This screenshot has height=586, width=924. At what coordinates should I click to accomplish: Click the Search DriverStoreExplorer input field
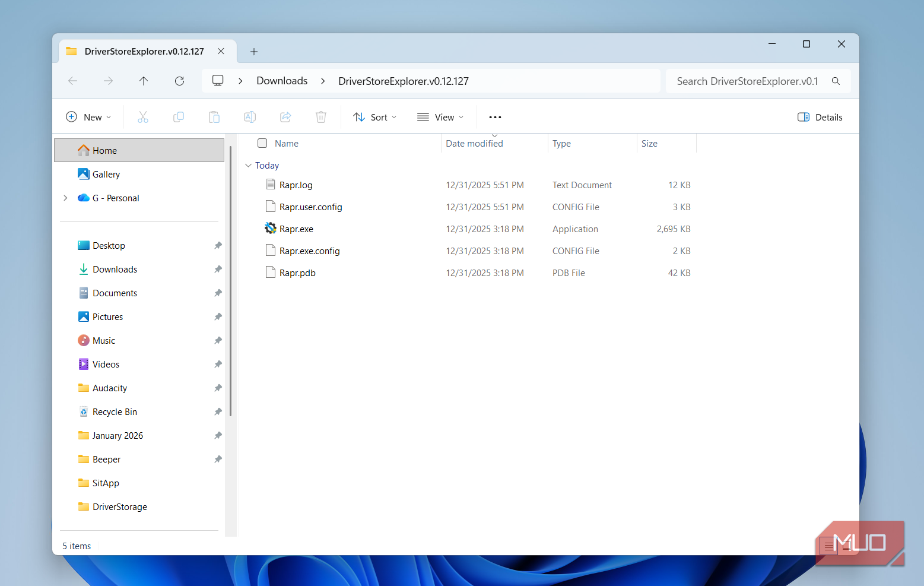click(x=748, y=81)
